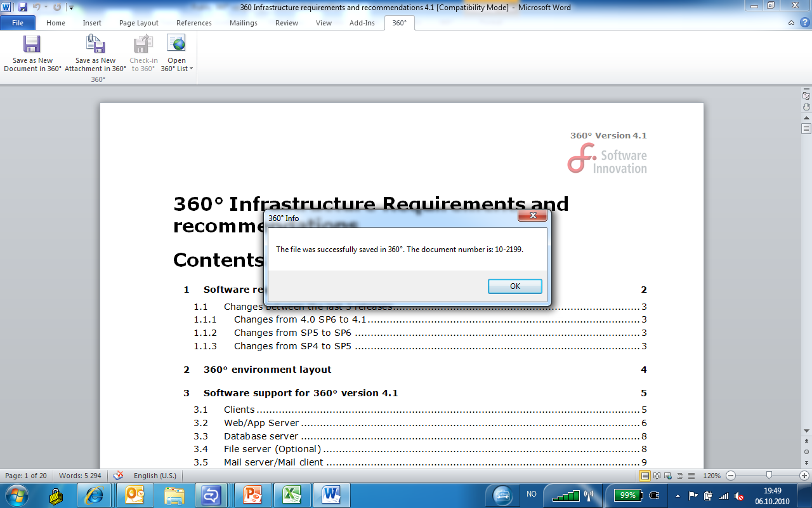The width and height of the screenshot is (812, 508).
Task: Click OK in the 360° Info dialog
Action: coord(515,286)
